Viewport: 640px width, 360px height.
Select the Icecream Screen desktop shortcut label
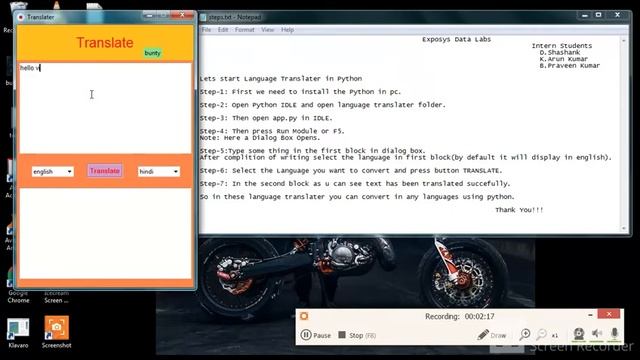click(x=56, y=297)
